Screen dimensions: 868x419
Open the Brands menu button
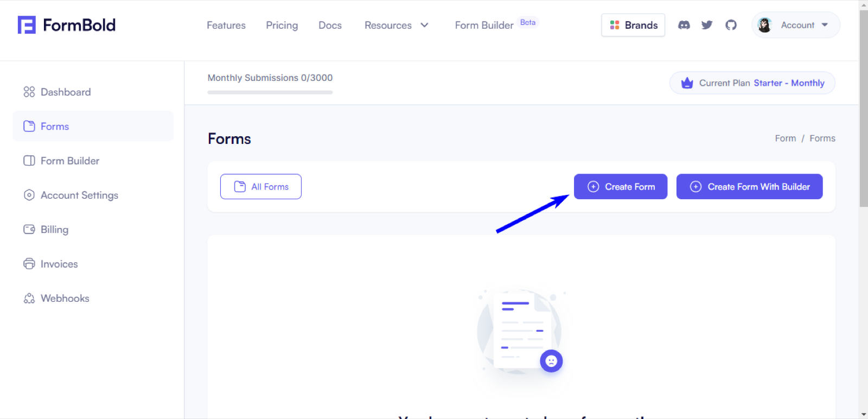point(633,25)
